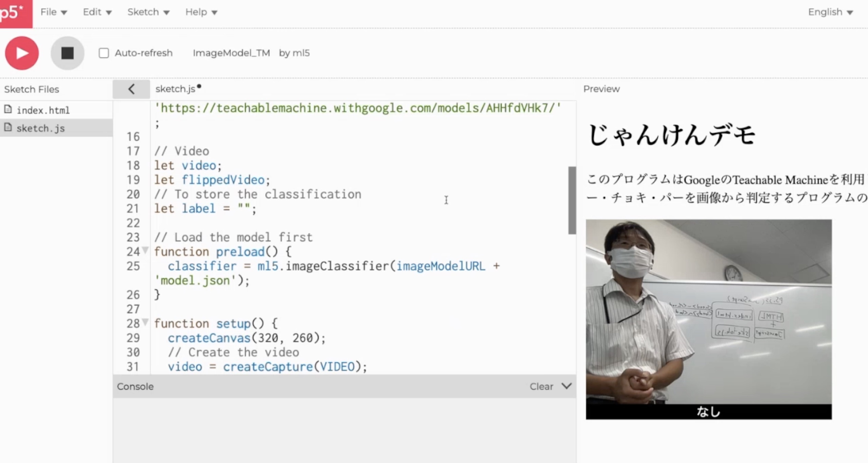This screenshot has height=463, width=868.
Task: Click line number 21 in the gutter
Action: [x=133, y=208]
